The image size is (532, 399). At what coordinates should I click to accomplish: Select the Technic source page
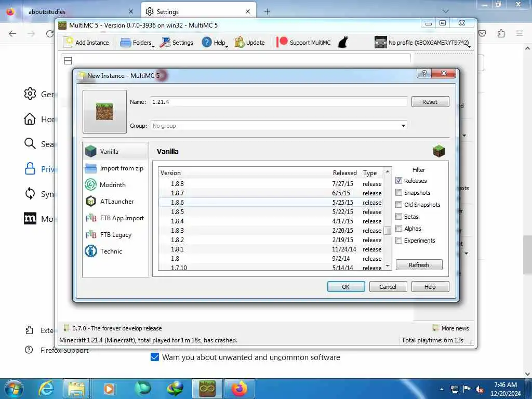[115, 251]
